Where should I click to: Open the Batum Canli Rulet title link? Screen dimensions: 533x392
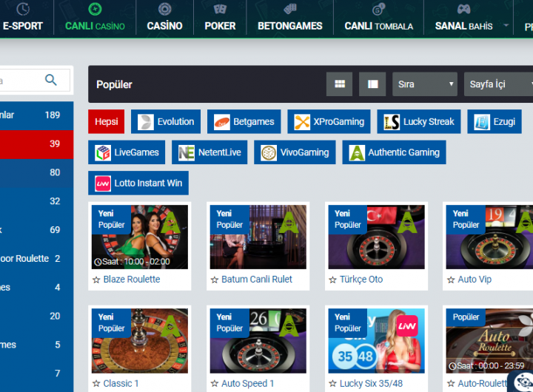pyautogui.click(x=257, y=280)
